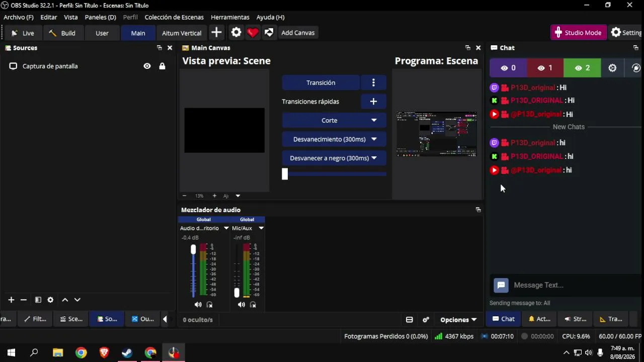Mute Audio del escritorio speaker icon

(198, 305)
